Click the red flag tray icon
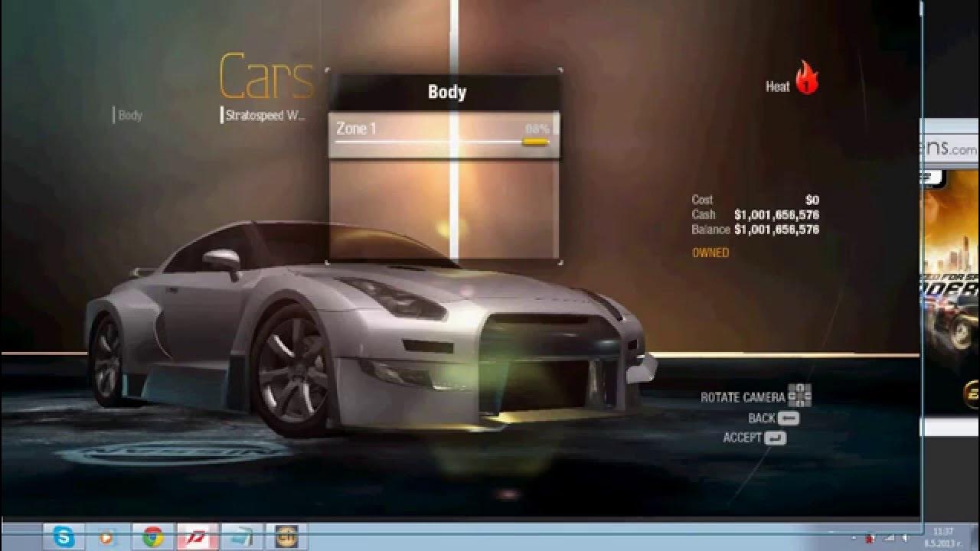The width and height of the screenshot is (980, 551). pos(869,537)
